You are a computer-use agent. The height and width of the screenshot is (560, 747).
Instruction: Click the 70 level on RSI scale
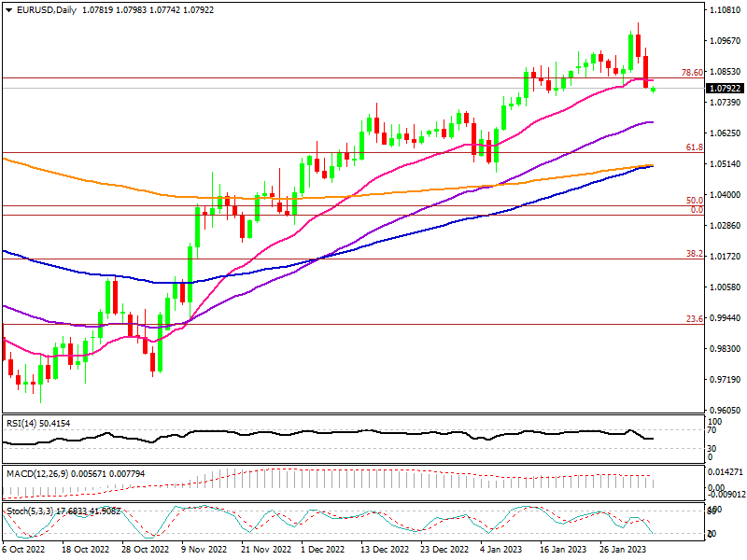click(712, 431)
